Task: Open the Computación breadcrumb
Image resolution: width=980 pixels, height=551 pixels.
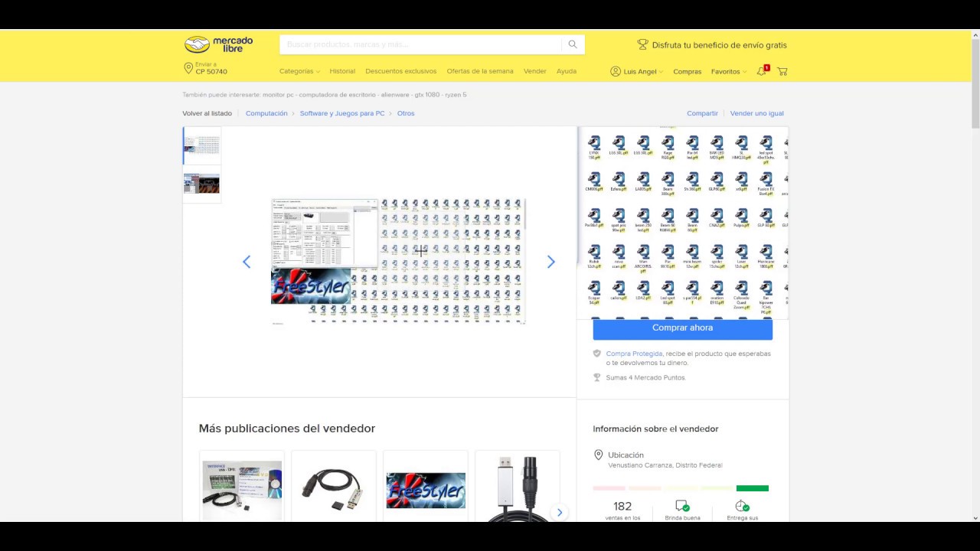Action: 266,113
